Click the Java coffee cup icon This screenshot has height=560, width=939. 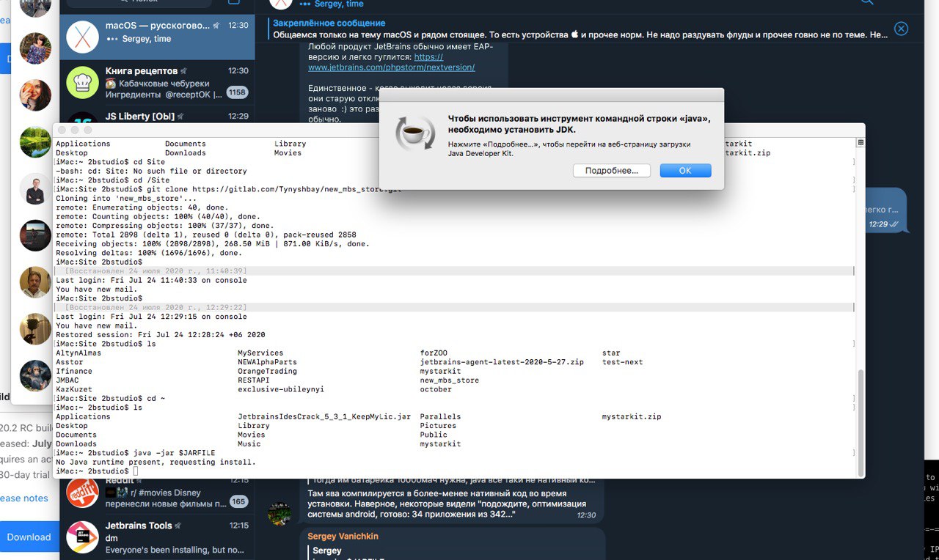[x=415, y=133]
